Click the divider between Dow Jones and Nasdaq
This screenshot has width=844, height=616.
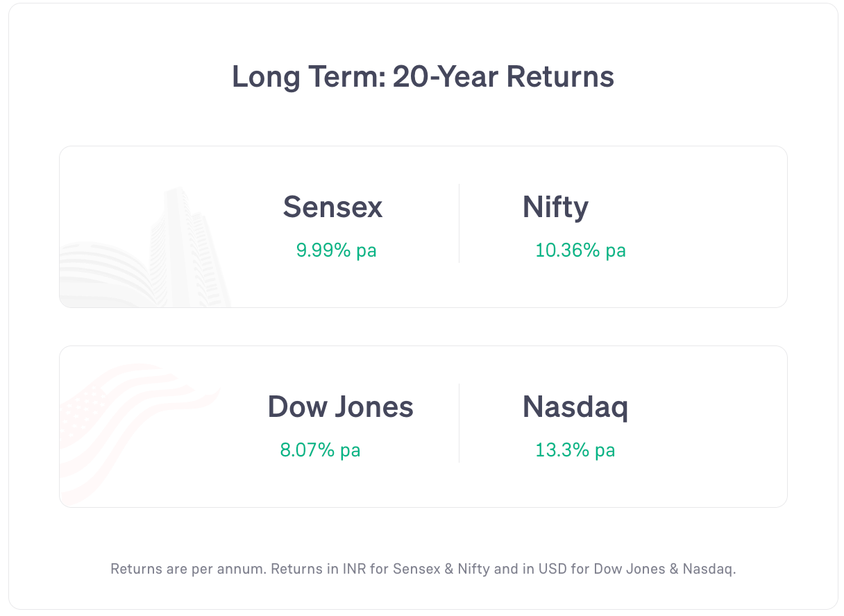point(459,423)
